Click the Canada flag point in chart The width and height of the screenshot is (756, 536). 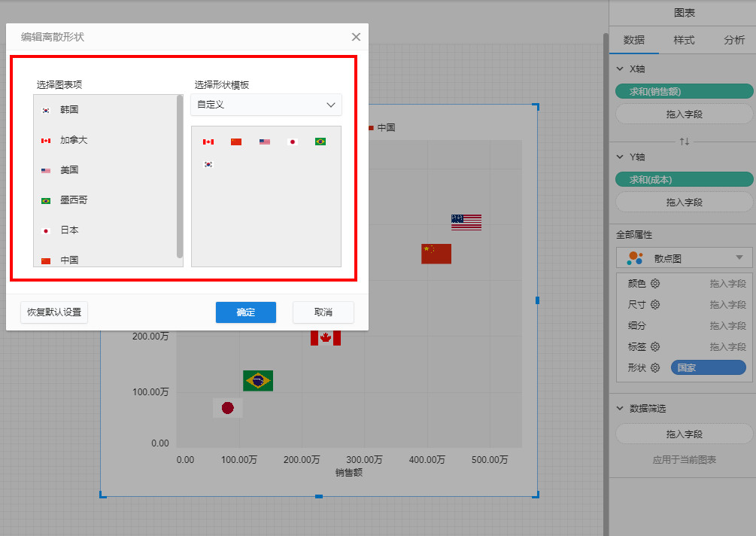point(326,338)
